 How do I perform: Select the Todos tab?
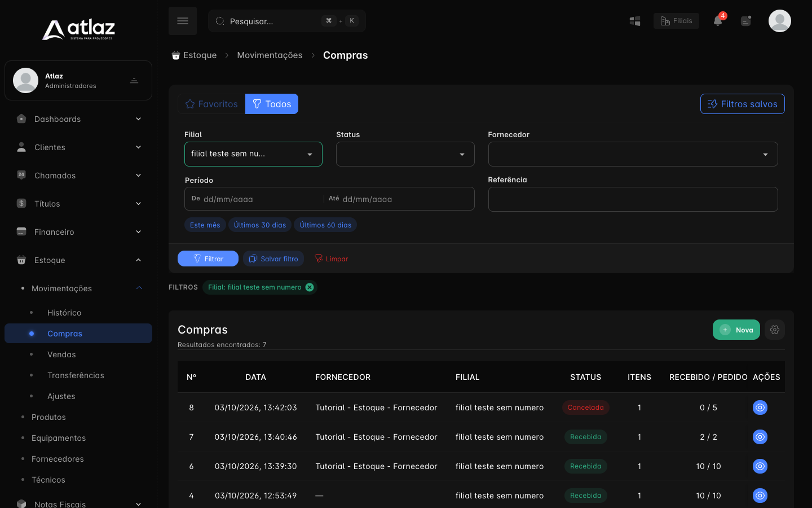coord(272,104)
